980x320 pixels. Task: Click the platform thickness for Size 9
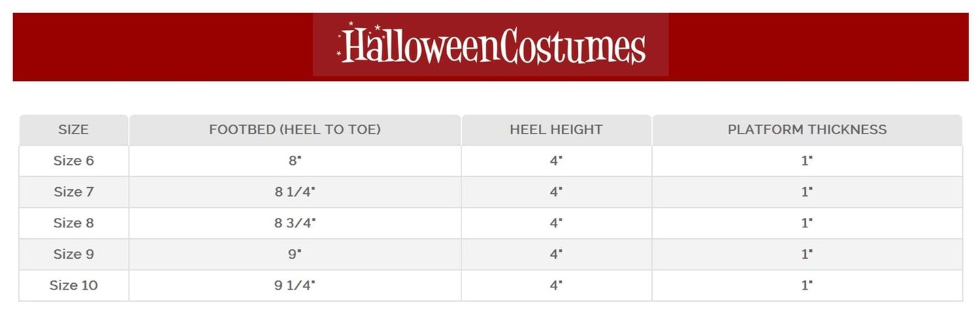coord(807,254)
